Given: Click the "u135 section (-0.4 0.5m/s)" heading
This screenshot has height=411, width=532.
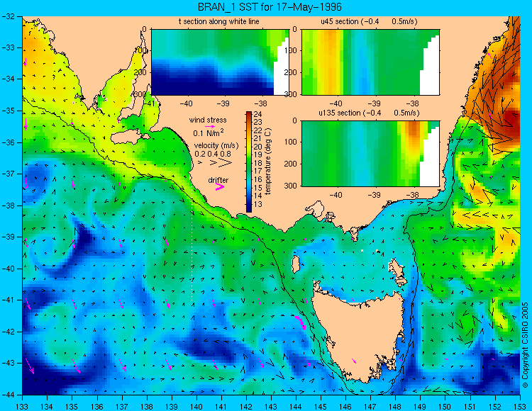Looking at the screenshot, I should click(x=369, y=113).
